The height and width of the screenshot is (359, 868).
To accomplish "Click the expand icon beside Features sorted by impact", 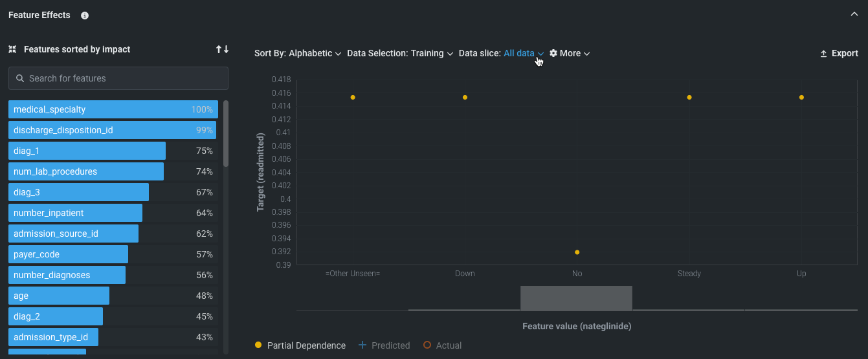I will (12, 49).
